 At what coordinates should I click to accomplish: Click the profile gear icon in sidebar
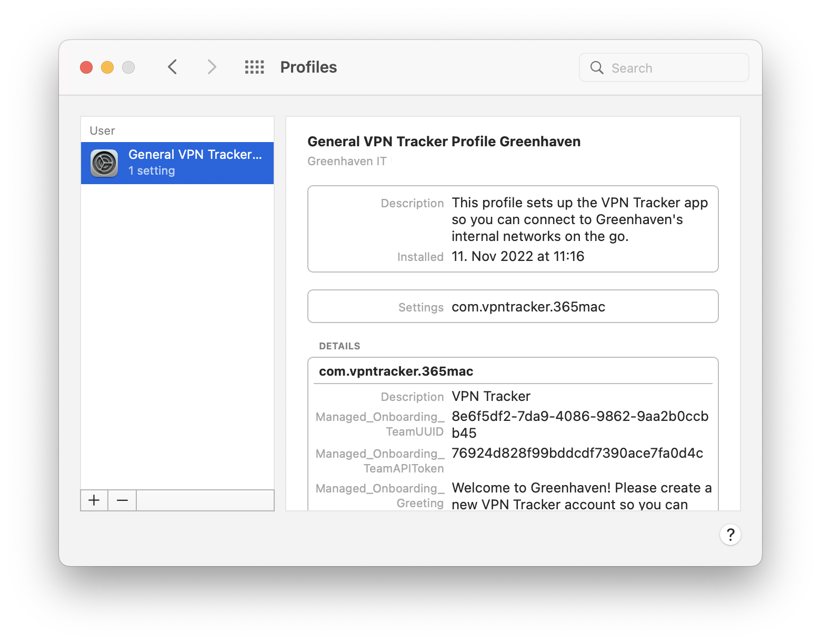click(x=104, y=163)
